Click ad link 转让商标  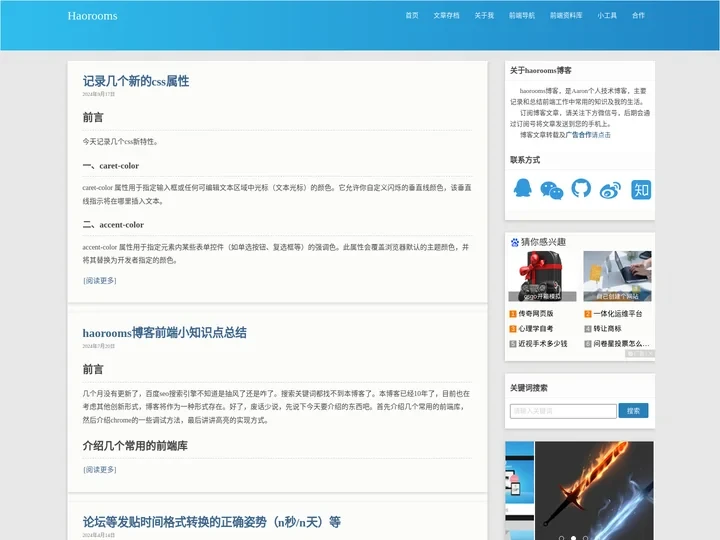[x=607, y=329]
